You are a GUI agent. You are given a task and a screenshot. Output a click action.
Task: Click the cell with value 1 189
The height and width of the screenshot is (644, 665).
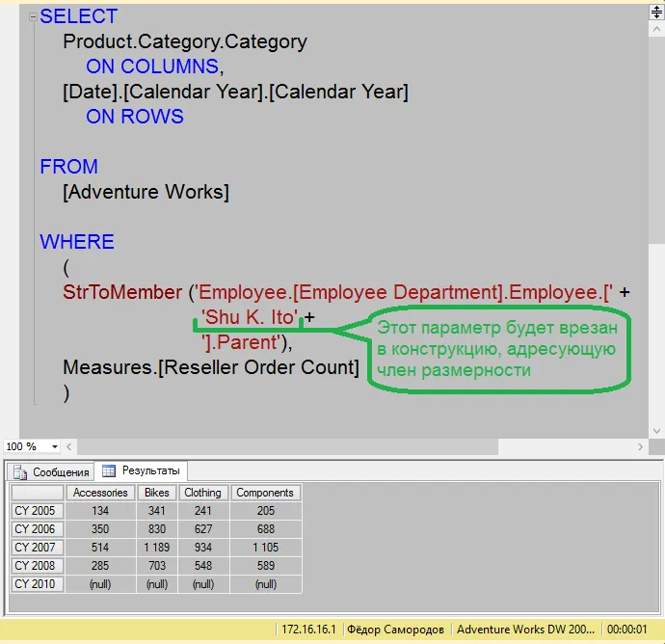[x=156, y=548]
